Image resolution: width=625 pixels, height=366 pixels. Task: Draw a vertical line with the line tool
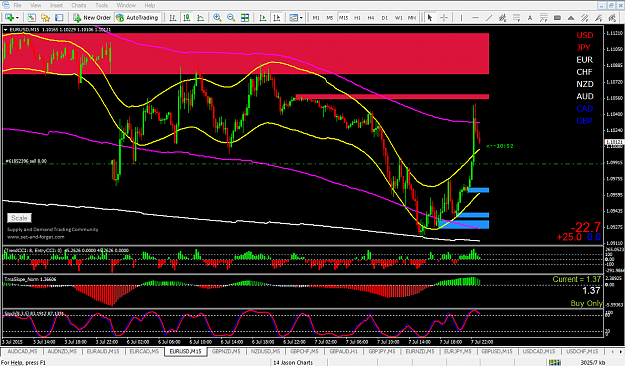click(x=461, y=18)
